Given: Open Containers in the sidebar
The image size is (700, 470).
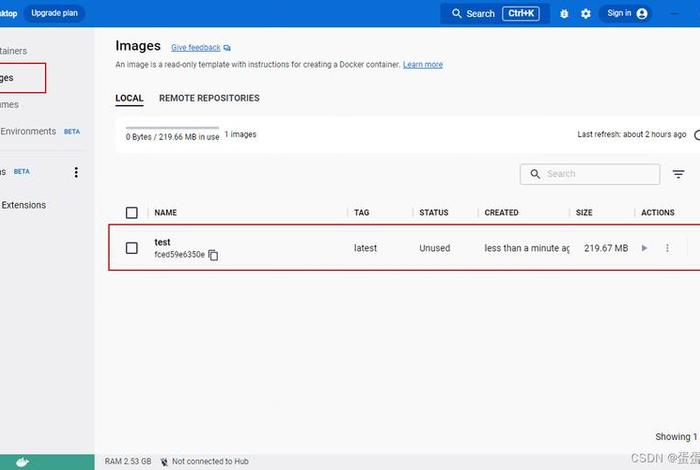Looking at the screenshot, I should pos(14,51).
